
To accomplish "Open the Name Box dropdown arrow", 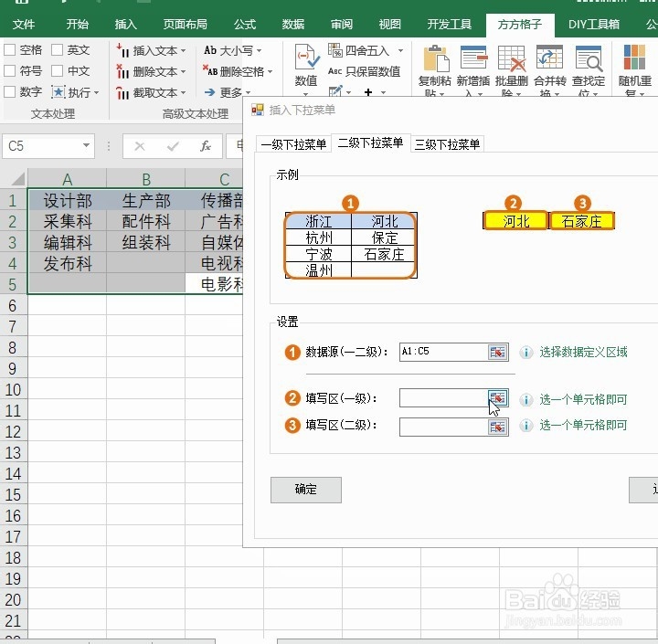I will 86,145.
